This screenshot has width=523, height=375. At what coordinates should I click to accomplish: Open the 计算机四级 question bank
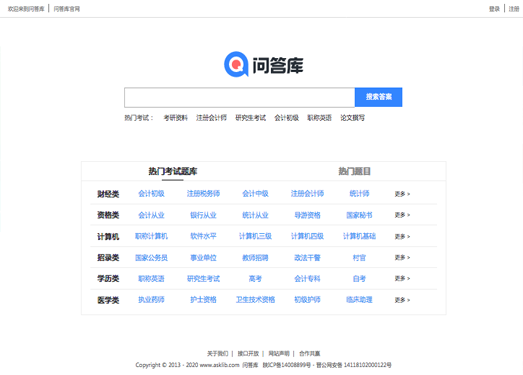click(x=307, y=236)
